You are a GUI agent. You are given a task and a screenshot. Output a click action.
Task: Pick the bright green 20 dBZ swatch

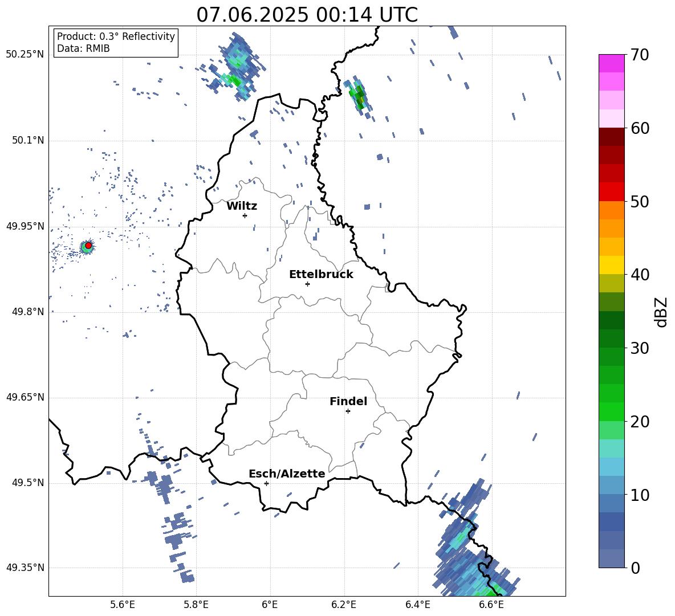click(611, 411)
